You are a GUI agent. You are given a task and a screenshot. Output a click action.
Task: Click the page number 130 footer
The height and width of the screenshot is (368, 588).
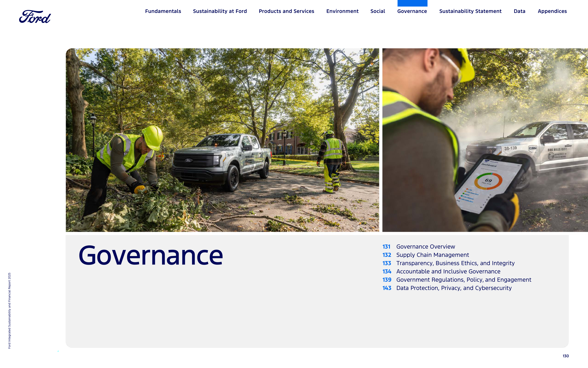coord(565,356)
